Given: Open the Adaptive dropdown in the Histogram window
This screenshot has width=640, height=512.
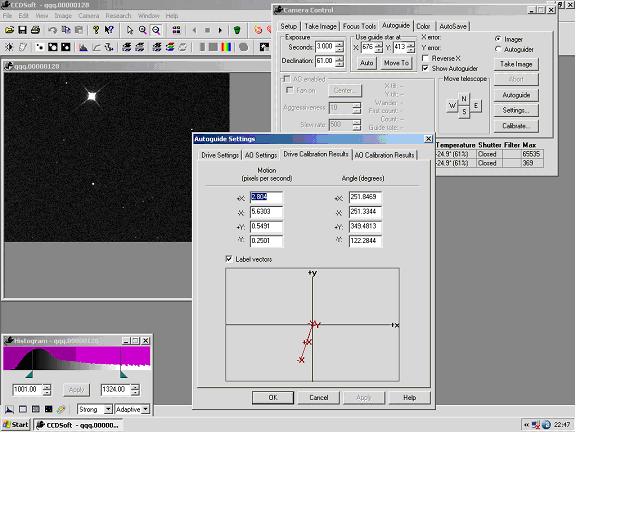Looking at the screenshot, I should 145,409.
